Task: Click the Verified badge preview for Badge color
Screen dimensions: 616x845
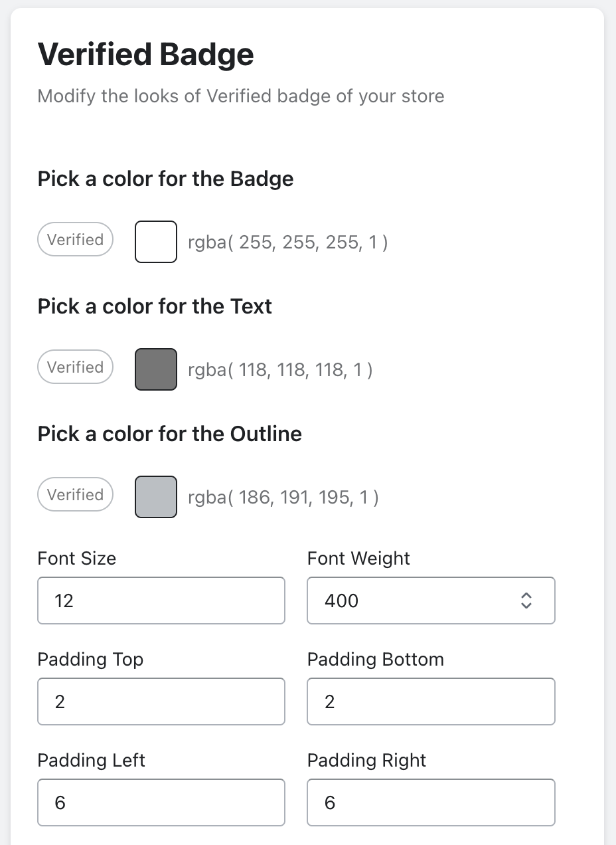Action: point(75,240)
